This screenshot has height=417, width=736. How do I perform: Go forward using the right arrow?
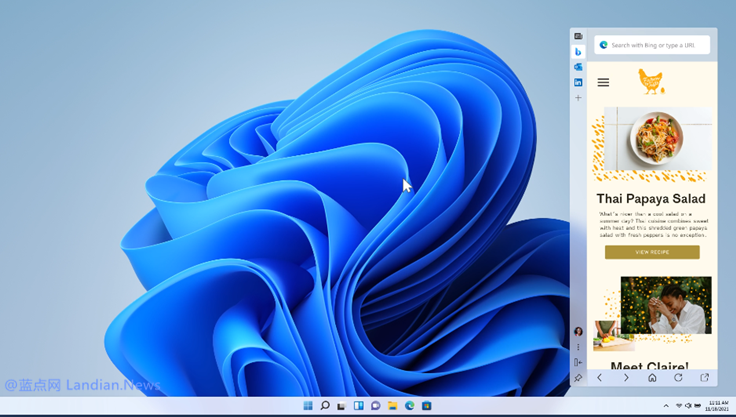(626, 378)
